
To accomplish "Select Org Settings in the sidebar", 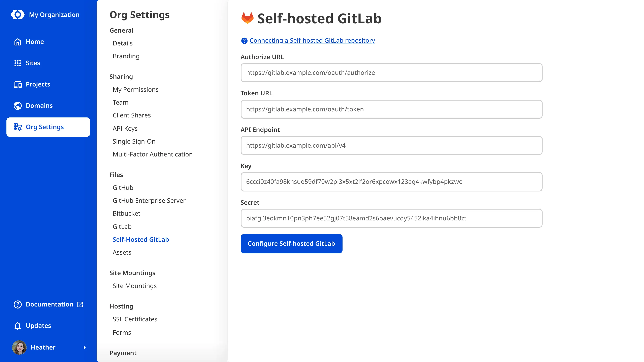I will point(48,127).
